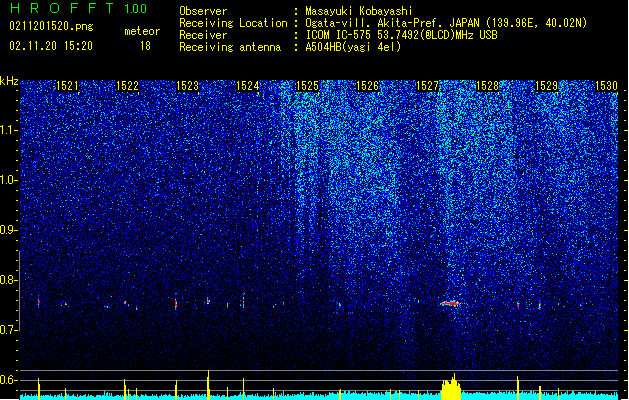Click the kHz axis unit label
Viewport: 629px width, 400px height.
(x=9, y=81)
